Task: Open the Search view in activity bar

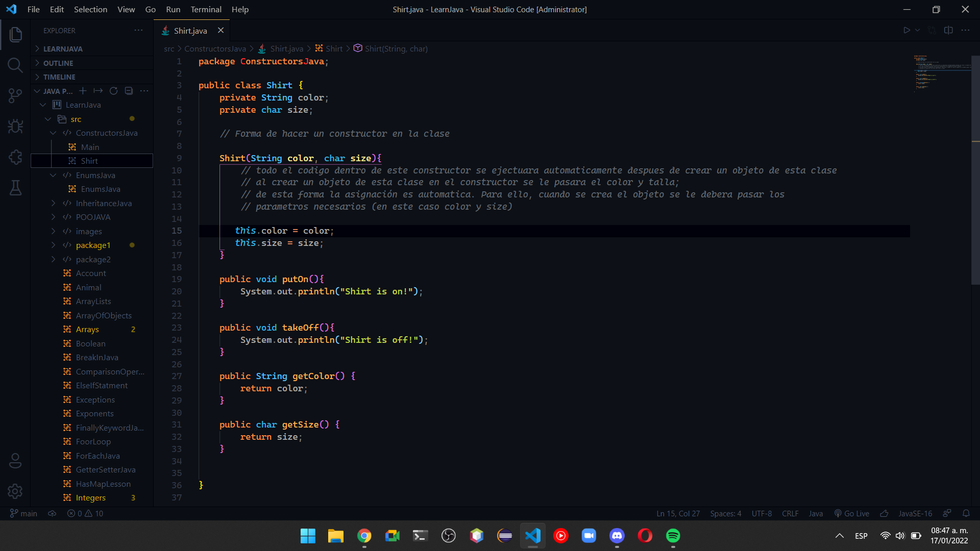Action: click(x=15, y=65)
